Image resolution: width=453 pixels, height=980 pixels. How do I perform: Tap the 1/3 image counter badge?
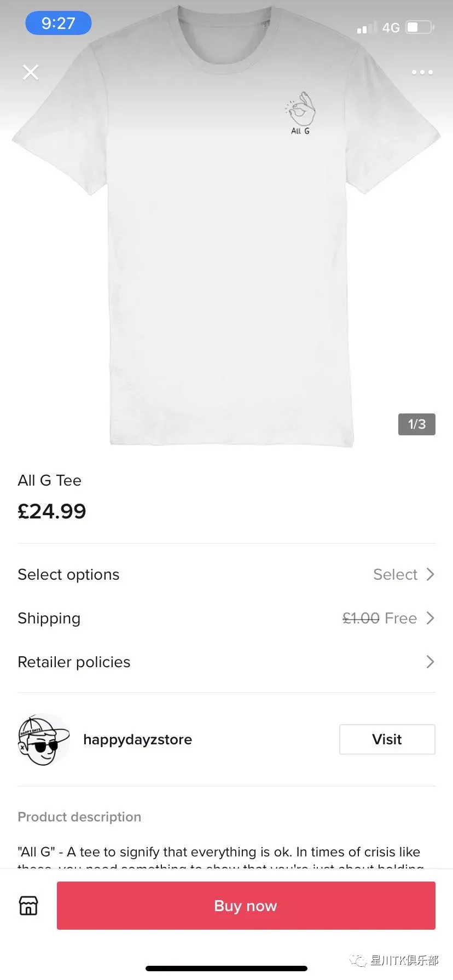pyautogui.click(x=417, y=424)
